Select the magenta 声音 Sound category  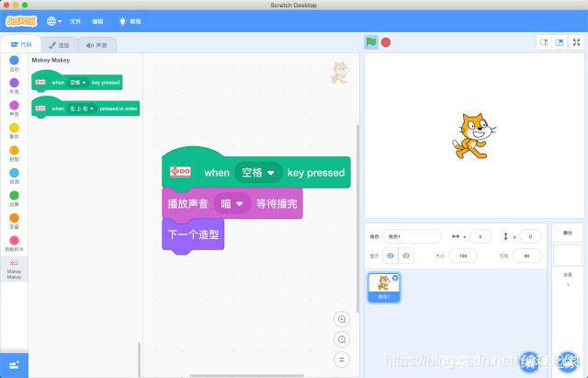tap(15, 109)
